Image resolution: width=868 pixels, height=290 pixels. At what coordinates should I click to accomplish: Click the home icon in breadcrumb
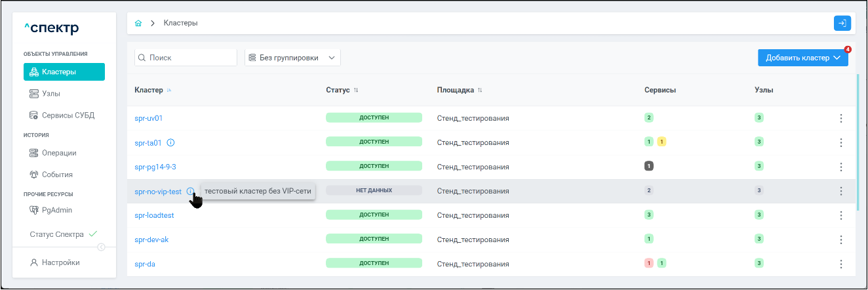coord(138,24)
